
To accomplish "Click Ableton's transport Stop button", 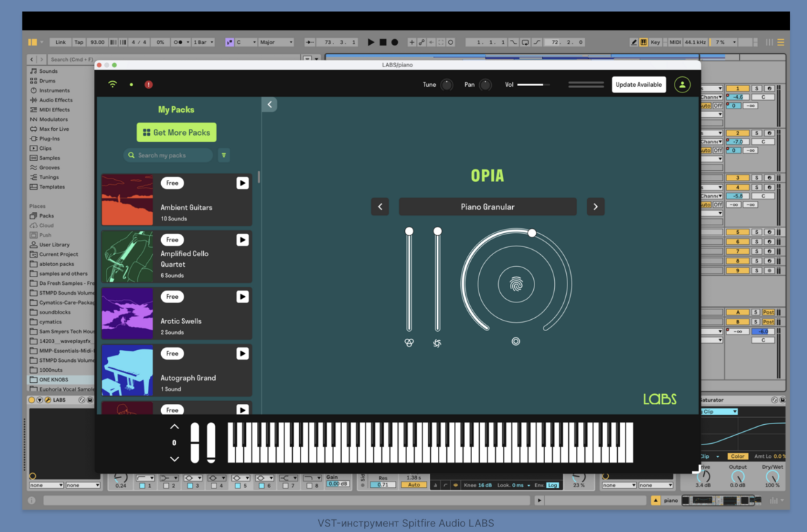I will [383, 42].
